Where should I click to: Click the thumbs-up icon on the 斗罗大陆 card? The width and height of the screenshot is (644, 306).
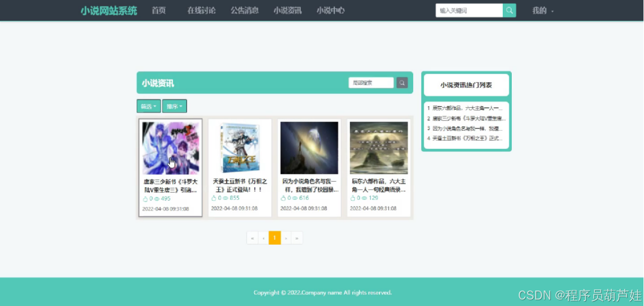click(146, 199)
